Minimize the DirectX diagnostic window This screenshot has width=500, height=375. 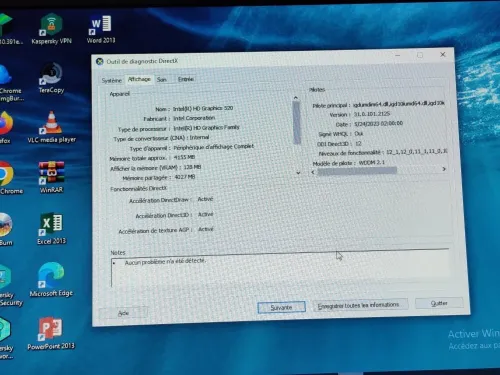point(398,55)
